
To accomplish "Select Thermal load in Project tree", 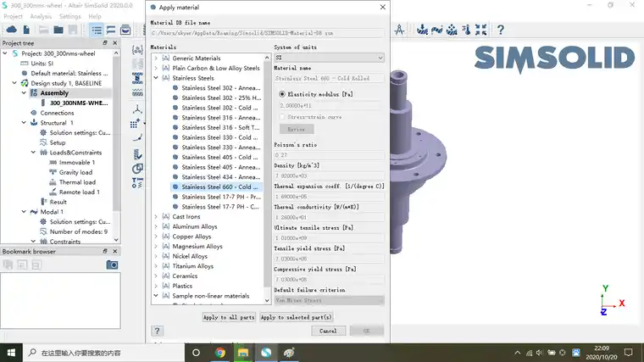I will 77,182.
